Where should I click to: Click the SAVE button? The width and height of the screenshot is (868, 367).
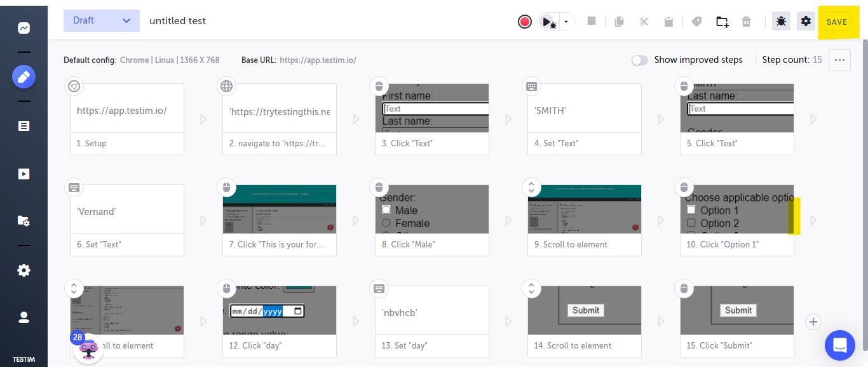(836, 22)
